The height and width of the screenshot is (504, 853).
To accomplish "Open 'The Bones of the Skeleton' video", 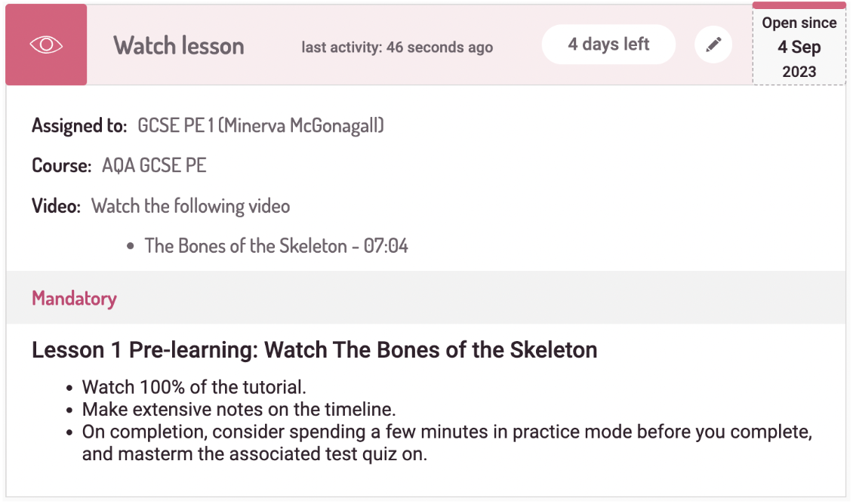I will coord(276,245).
